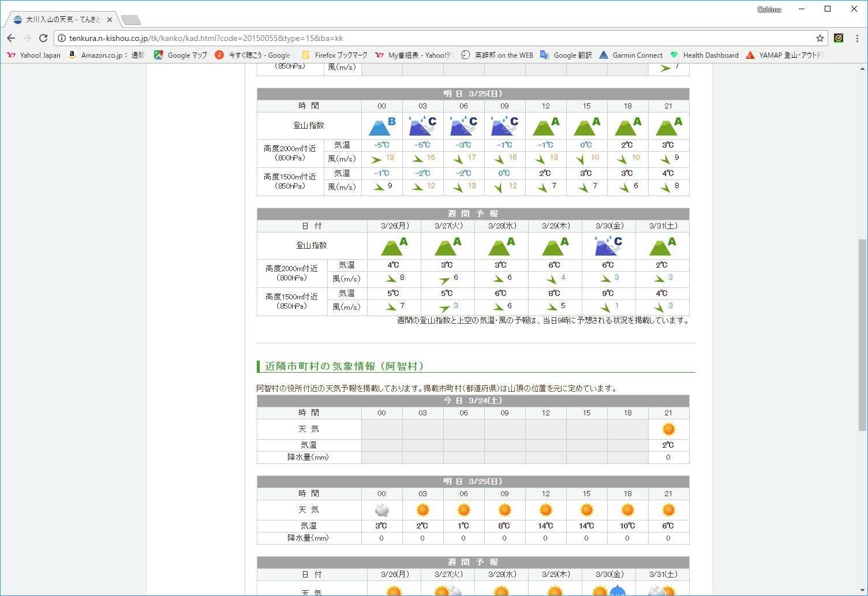Open the Garmin Connect bookmark
Viewport: 868px width, 596px height.
pos(631,55)
